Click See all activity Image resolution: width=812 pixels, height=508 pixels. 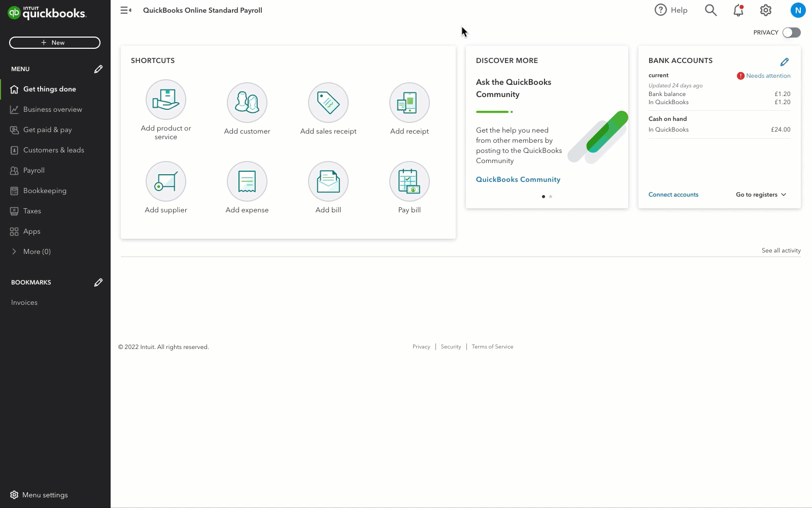pyautogui.click(x=781, y=250)
